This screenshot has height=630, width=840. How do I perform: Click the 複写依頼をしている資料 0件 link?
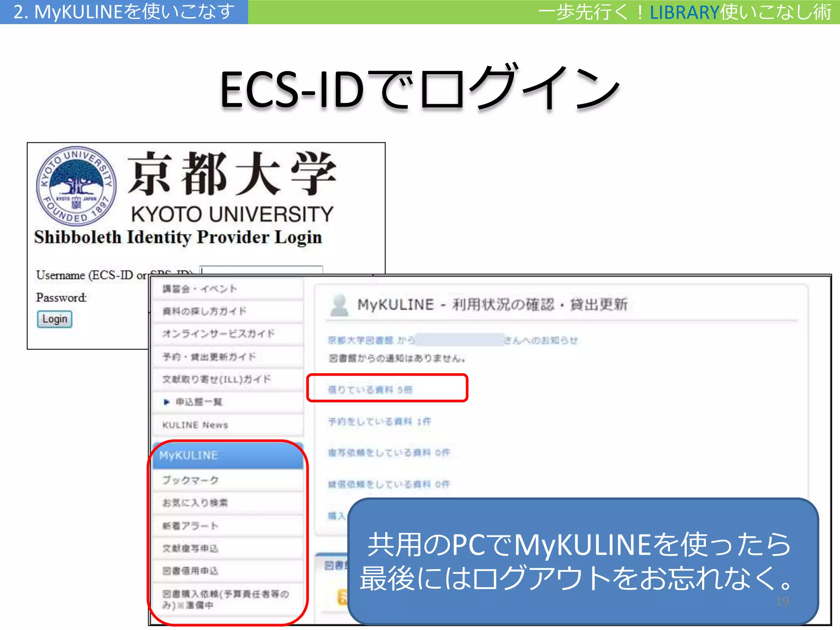pyautogui.click(x=389, y=453)
